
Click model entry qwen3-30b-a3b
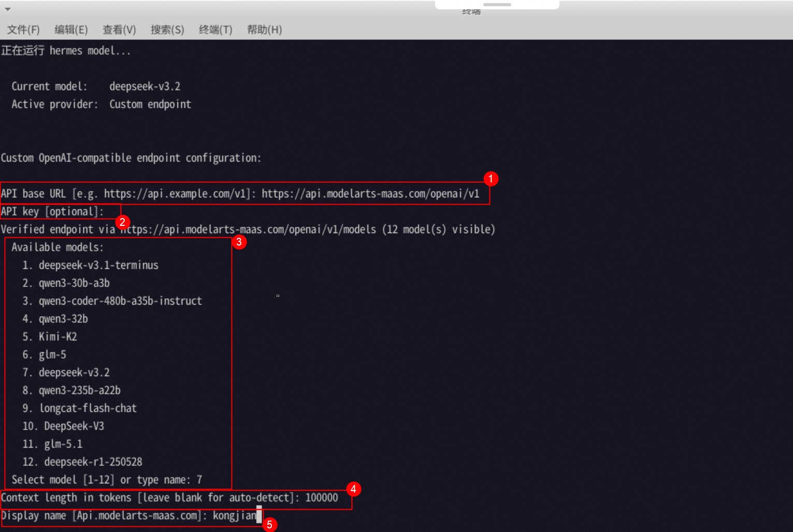click(74, 283)
